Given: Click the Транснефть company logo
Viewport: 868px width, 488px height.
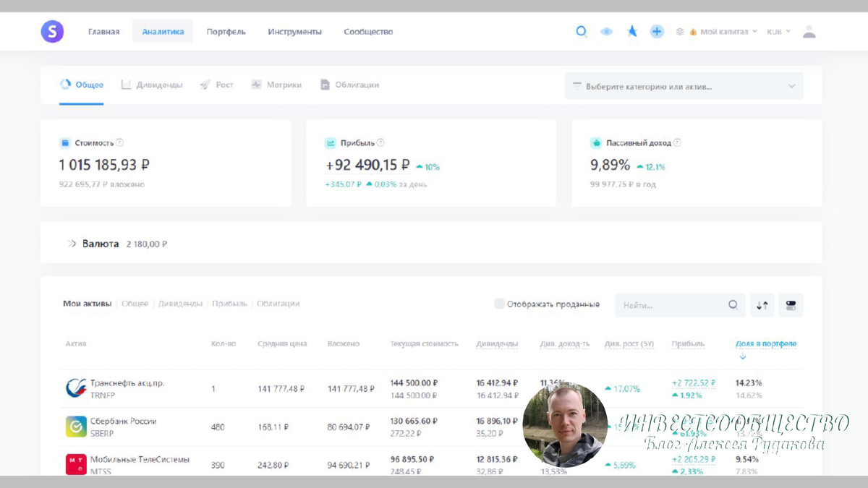Looking at the screenshot, I should point(76,389).
